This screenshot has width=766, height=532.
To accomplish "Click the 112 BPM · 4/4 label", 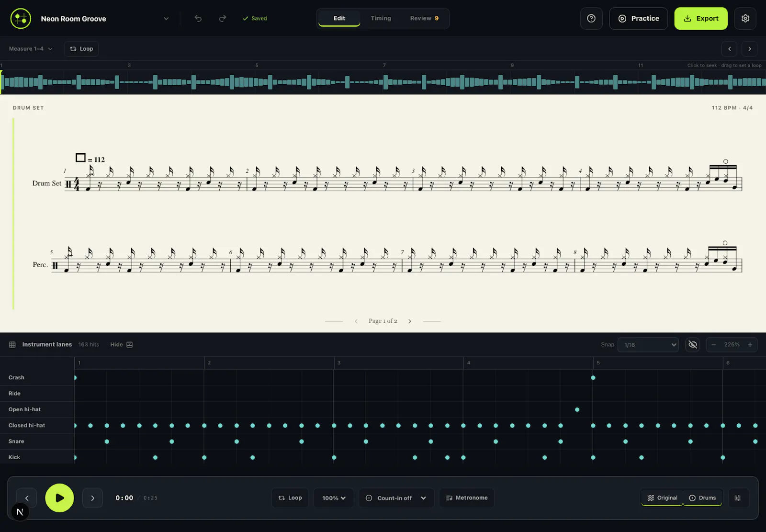I will coord(732,108).
